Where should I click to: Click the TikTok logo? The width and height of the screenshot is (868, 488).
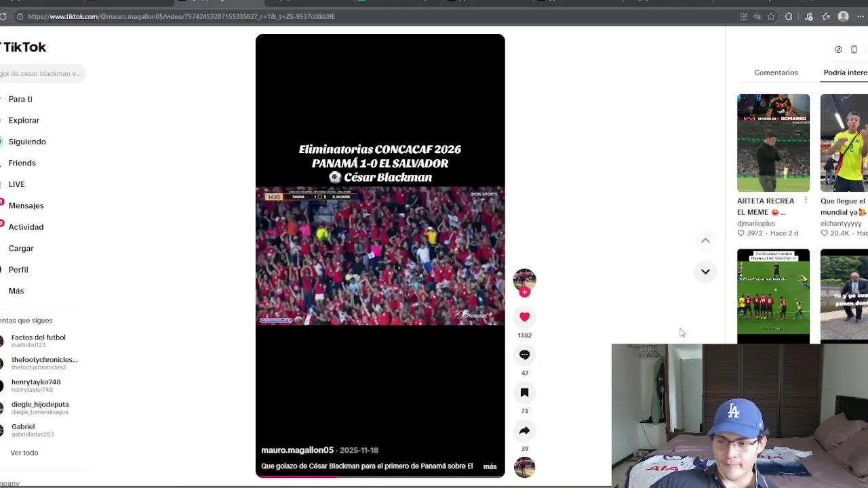click(23, 47)
